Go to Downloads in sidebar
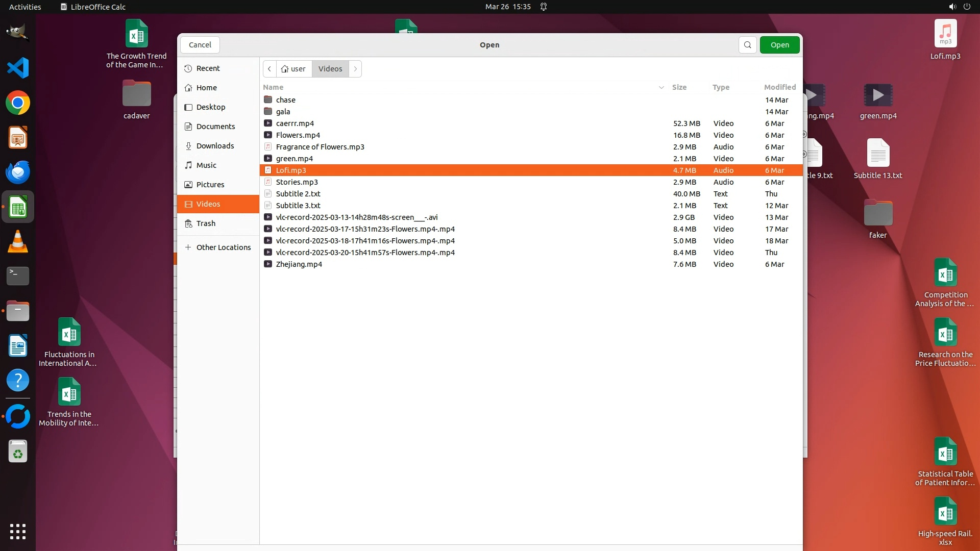 pos(215,146)
